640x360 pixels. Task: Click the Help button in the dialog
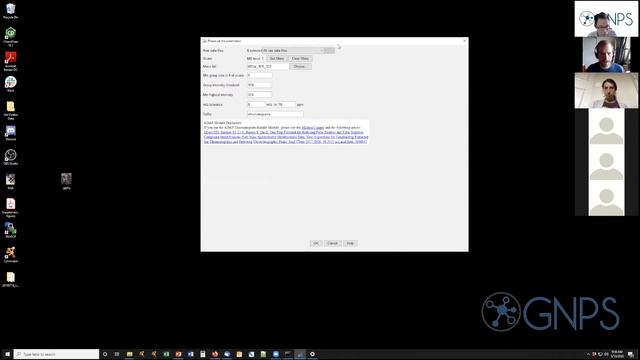tap(350, 243)
